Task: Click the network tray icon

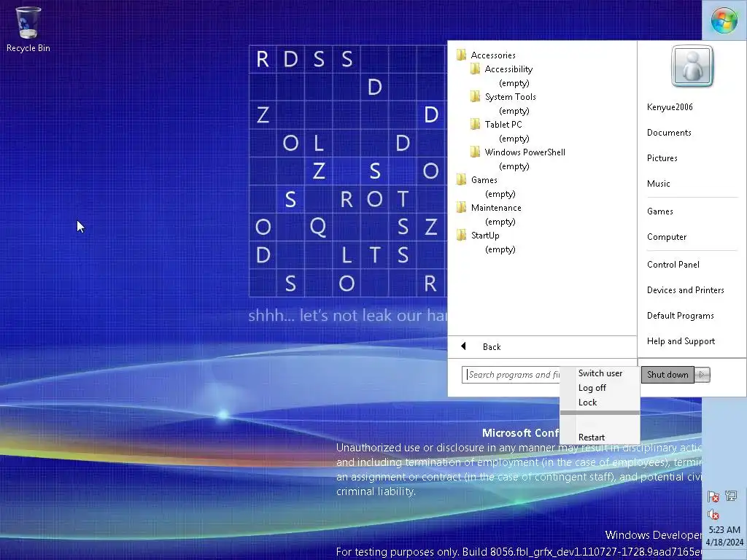Action: (x=731, y=496)
